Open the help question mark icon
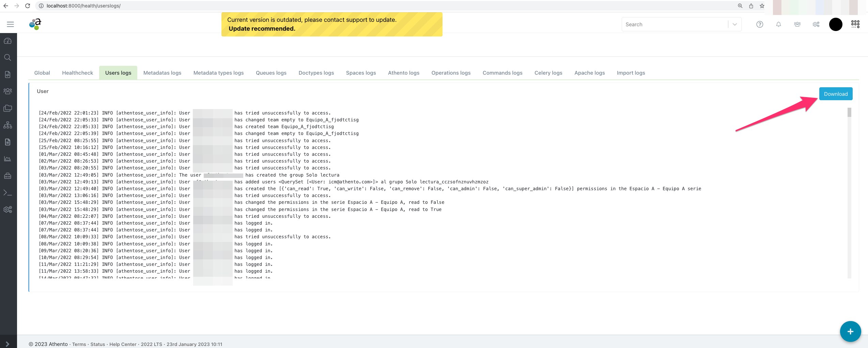Viewport: 868px width, 348px height. [x=760, y=24]
